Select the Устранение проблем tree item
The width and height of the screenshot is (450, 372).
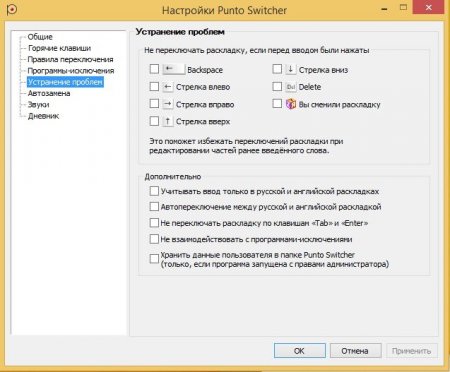(65, 82)
